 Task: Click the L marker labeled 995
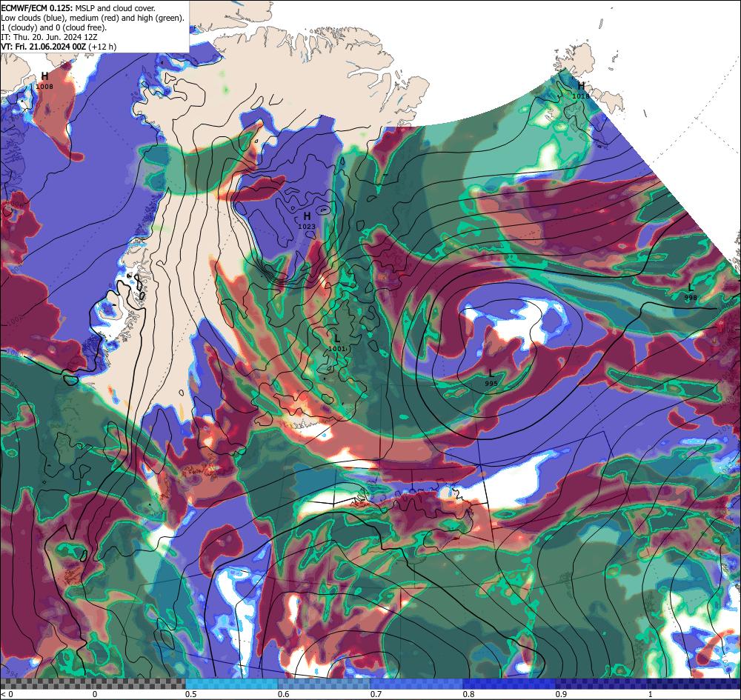491,373
